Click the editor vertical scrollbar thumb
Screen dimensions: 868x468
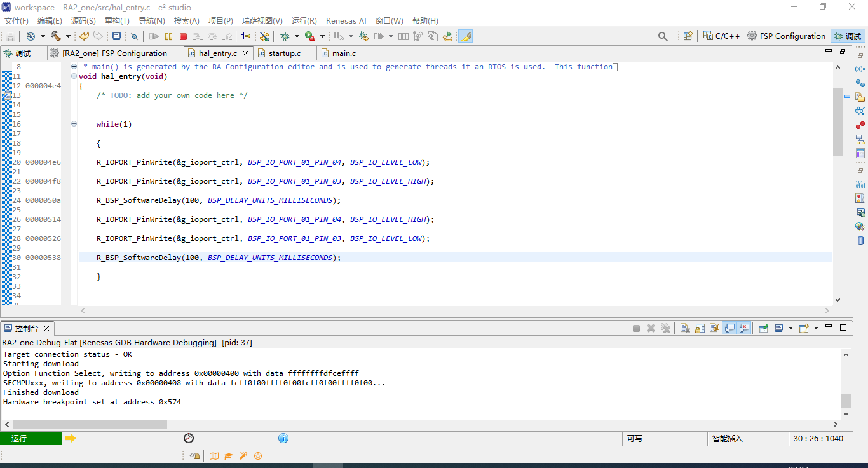837,121
